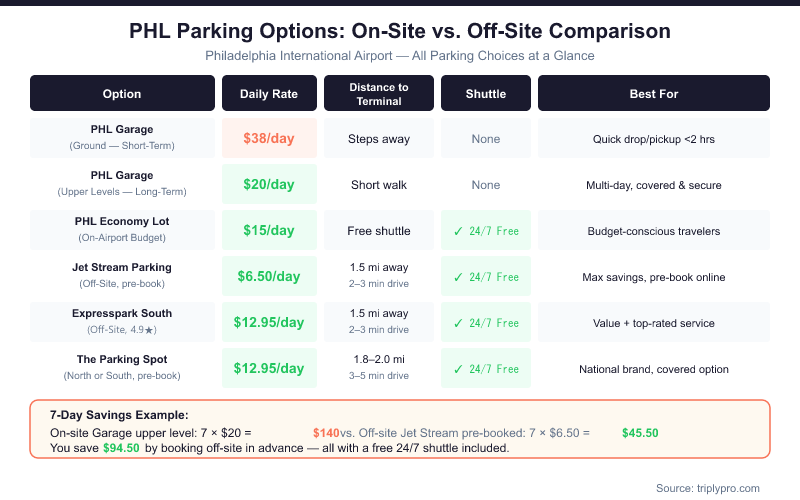Click the Option column header
This screenshot has height=500, width=800.
coord(122,94)
